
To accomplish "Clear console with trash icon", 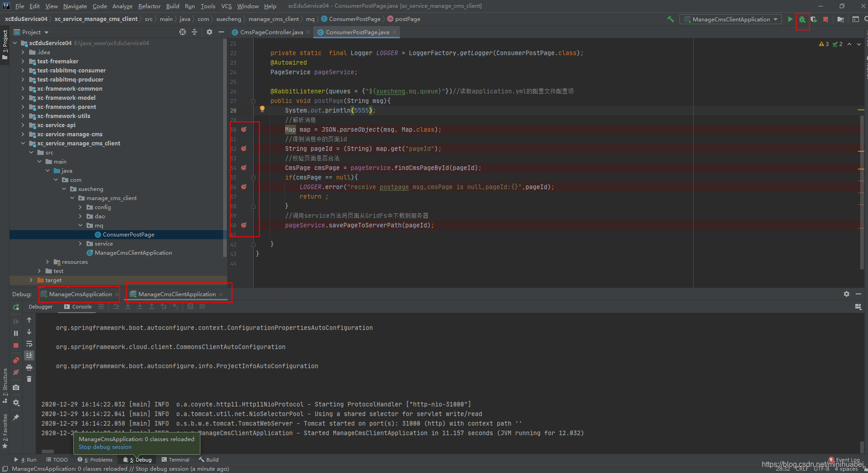I will 29,379.
